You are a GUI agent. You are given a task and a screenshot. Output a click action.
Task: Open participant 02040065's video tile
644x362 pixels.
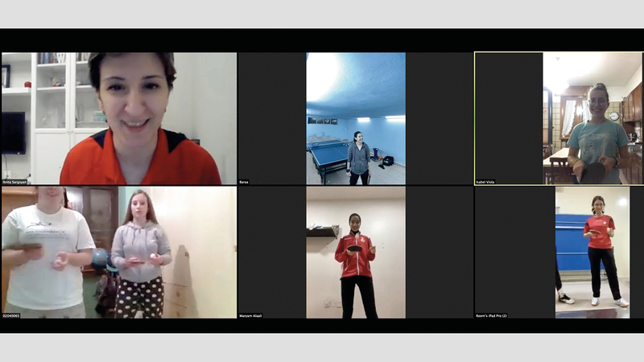coord(119,252)
